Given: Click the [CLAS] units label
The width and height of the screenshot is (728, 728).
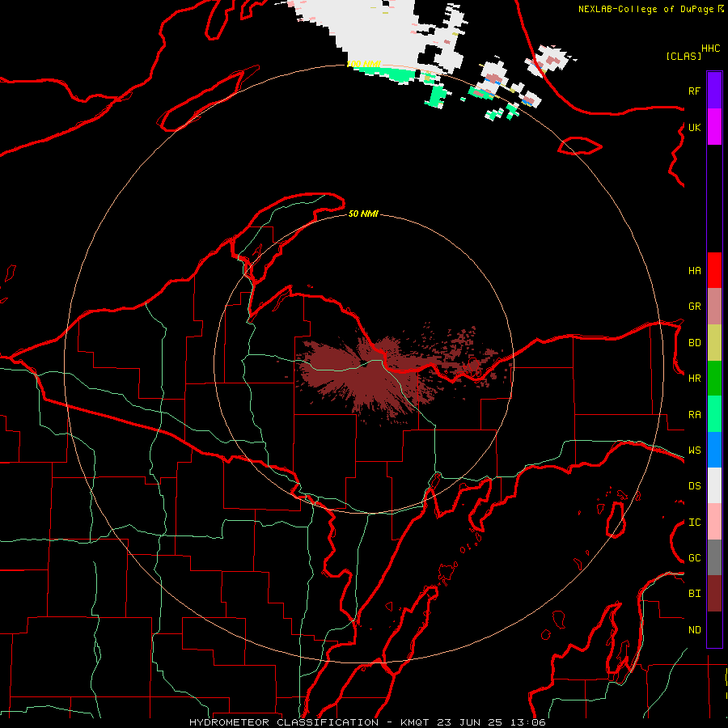Looking at the screenshot, I should point(684,56).
